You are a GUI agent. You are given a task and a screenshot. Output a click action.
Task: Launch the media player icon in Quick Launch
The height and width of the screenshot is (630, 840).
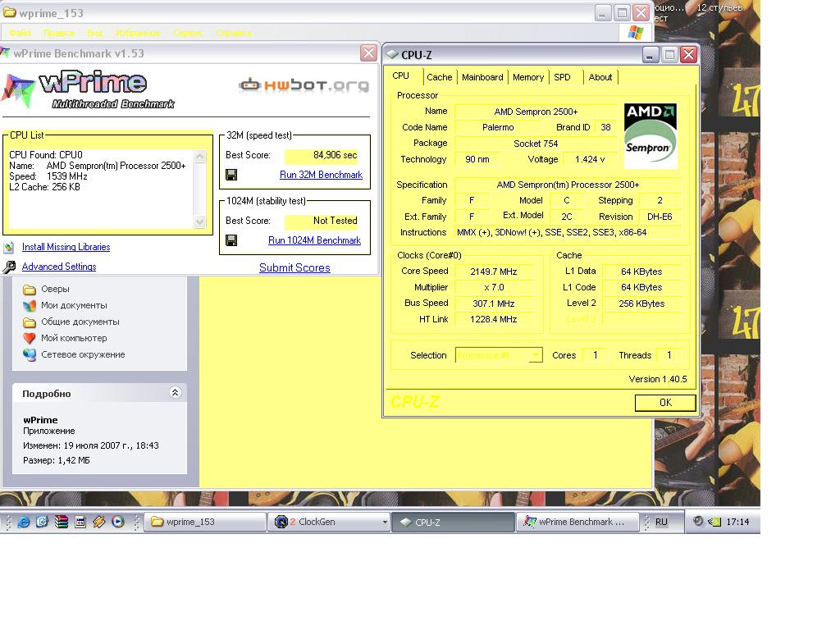118,522
